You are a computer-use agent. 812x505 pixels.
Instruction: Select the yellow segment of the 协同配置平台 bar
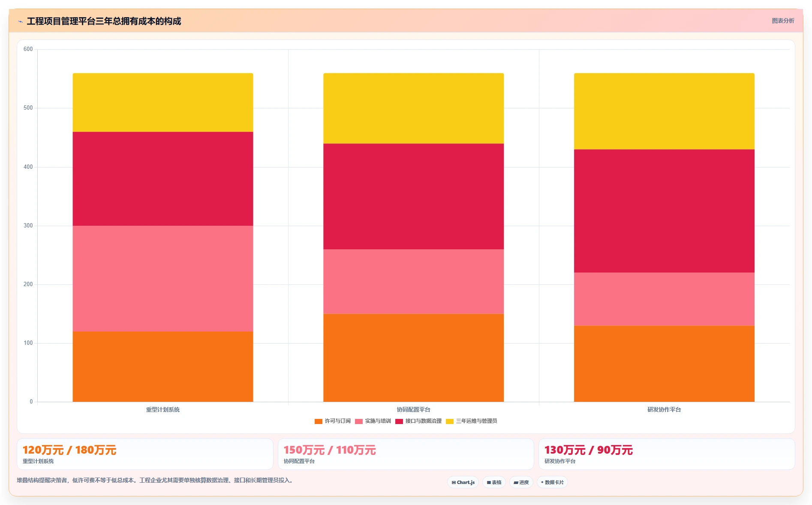[413, 108]
